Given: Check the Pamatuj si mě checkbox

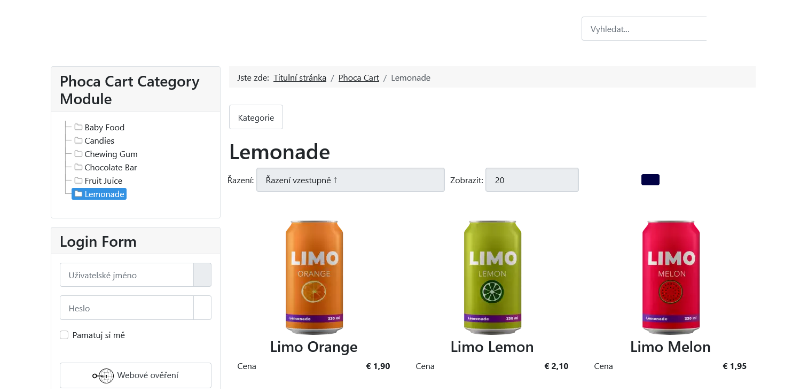Looking at the screenshot, I should pos(64,335).
